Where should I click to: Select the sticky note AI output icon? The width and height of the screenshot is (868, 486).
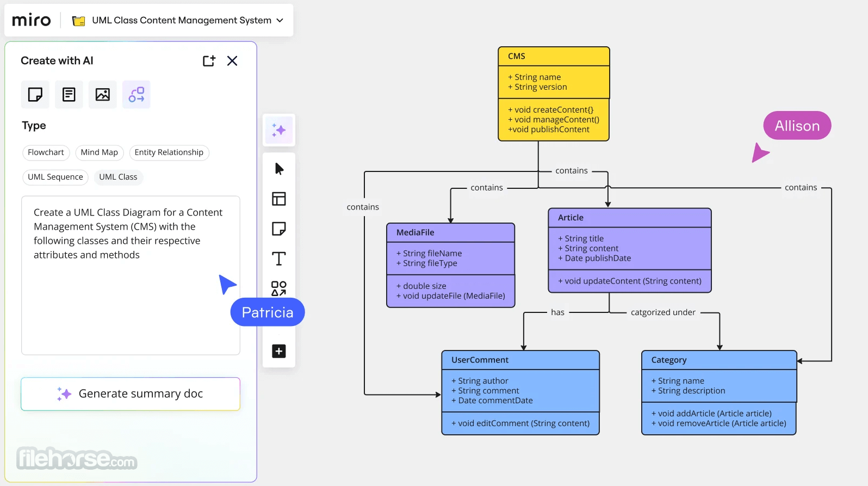click(35, 95)
